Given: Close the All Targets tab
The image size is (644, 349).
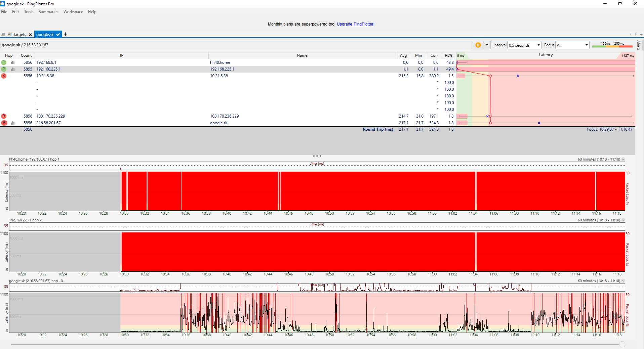Looking at the screenshot, I should pos(30,35).
